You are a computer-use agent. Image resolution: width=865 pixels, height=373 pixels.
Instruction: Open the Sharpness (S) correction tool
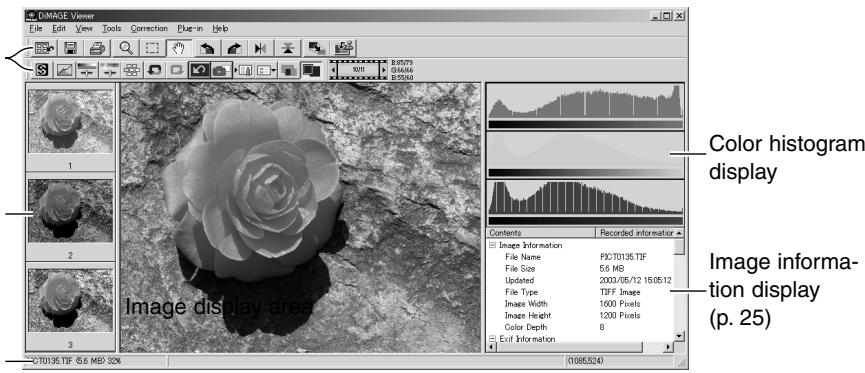click(43, 70)
